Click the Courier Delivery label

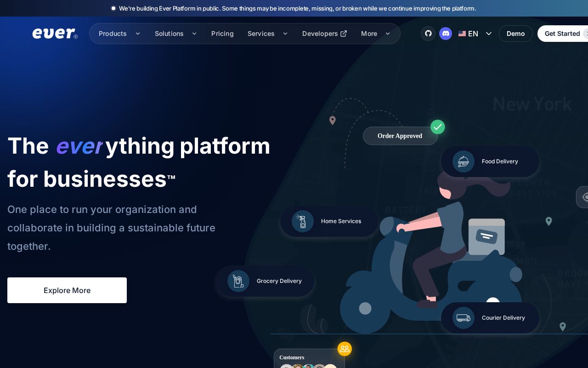point(503,318)
